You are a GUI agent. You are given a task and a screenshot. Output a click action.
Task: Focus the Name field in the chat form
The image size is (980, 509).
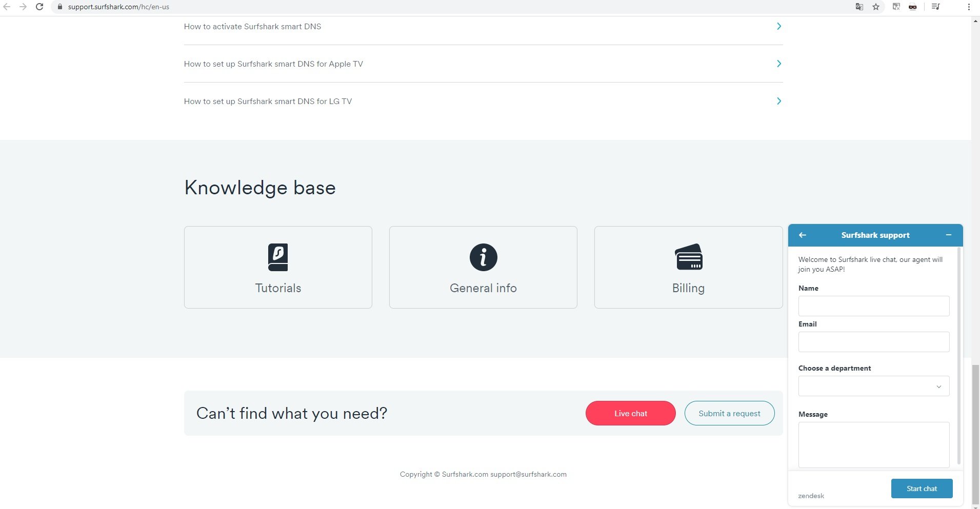874,306
